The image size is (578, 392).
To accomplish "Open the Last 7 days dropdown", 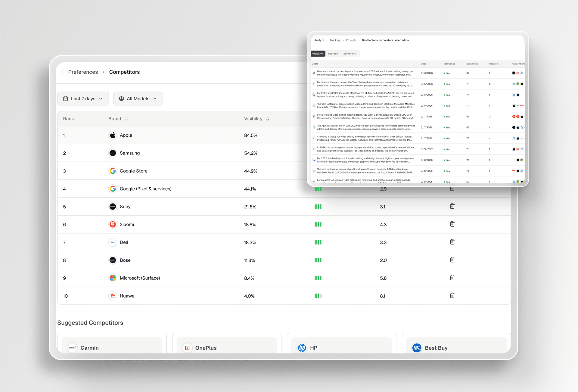I will [x=83, y=98].
